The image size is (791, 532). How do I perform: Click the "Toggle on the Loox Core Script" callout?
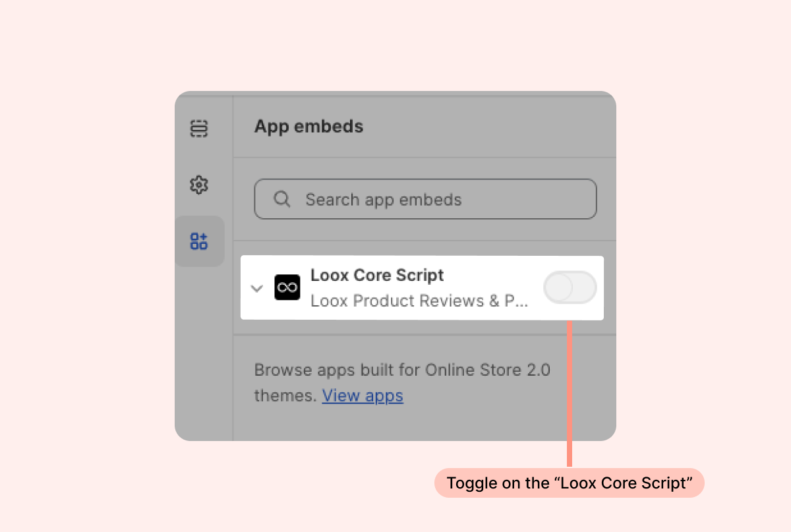point(570,483)
